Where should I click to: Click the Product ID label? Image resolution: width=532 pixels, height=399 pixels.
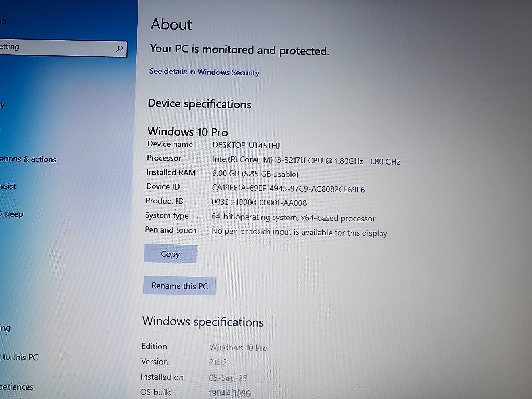point(165,201)
